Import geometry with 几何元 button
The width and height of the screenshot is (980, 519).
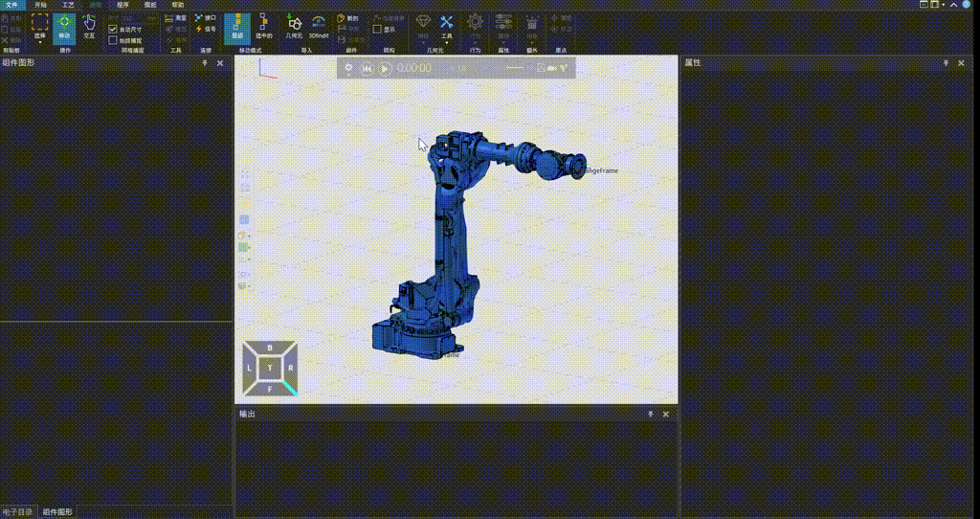tap(294, 28)
